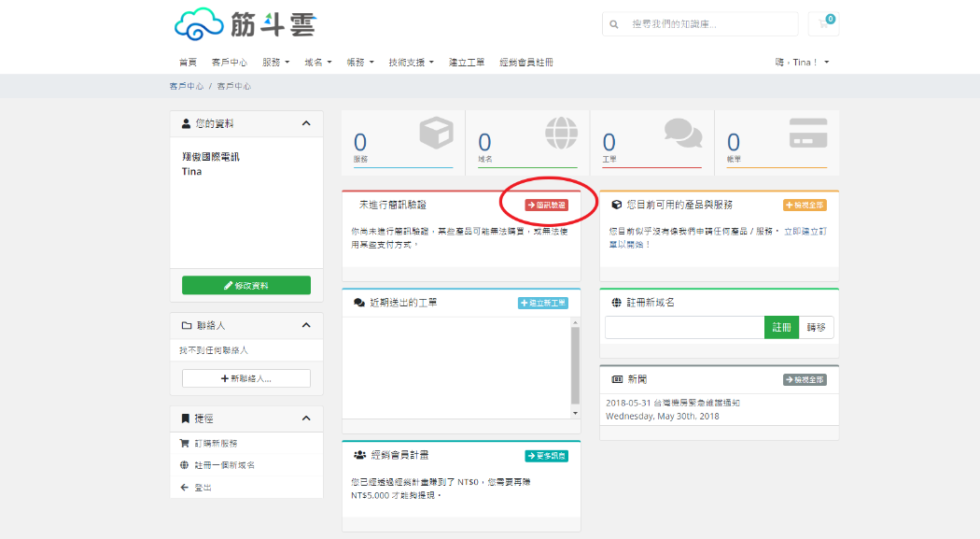The height and width of the screenshot is (539, 980).
Task: Click the person icon on the 您的資料 panel
Action: pyautogui.click(x=184, y=123)
